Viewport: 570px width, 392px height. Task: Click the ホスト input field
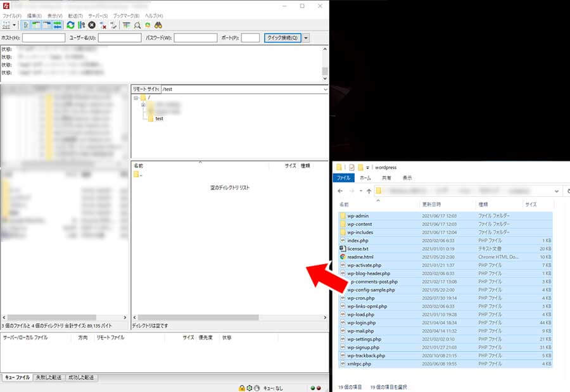click(44, 38)
